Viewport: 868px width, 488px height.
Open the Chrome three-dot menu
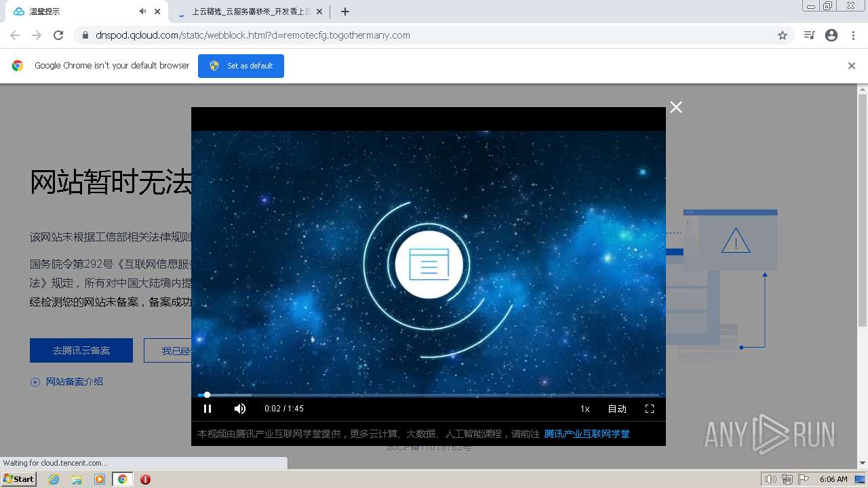click(x=853, y=35)
